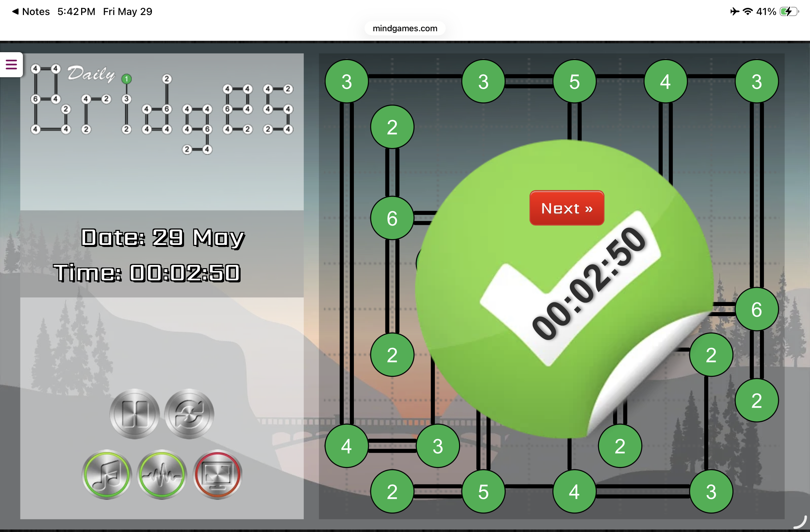Select the island 4 in the top row
Screen dimensions: 810x532
pyautogui.click(x=665, y=82)
